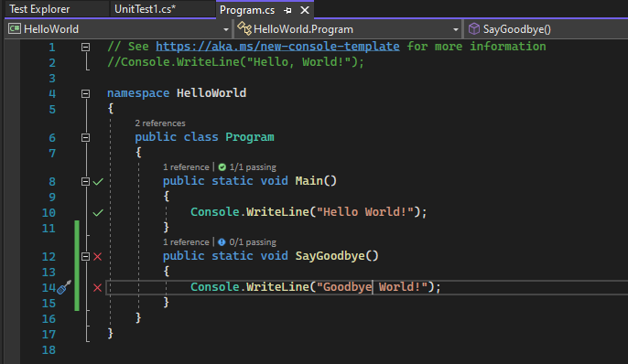Screen dimensions: 628x364
Task: Click the failing red X glyph on line 14
Action: coord(97,287)
